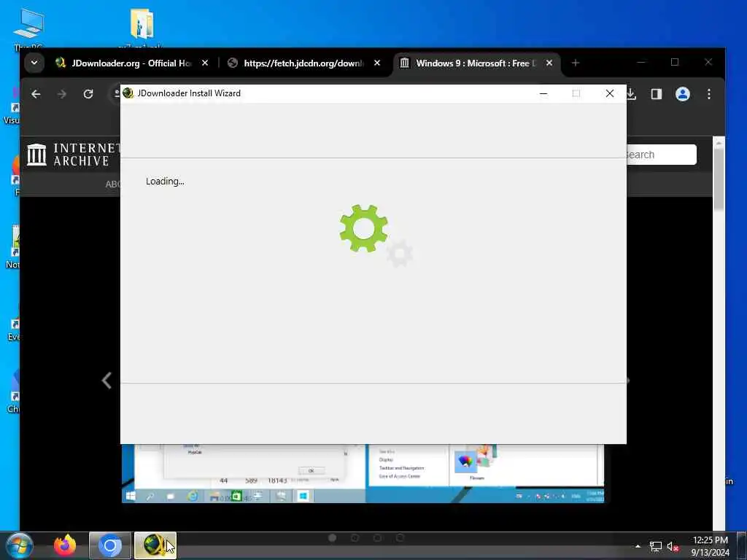The image size is (747, 560).
Task: Open a new Chrome tab
Action: [x=575, y=63]
